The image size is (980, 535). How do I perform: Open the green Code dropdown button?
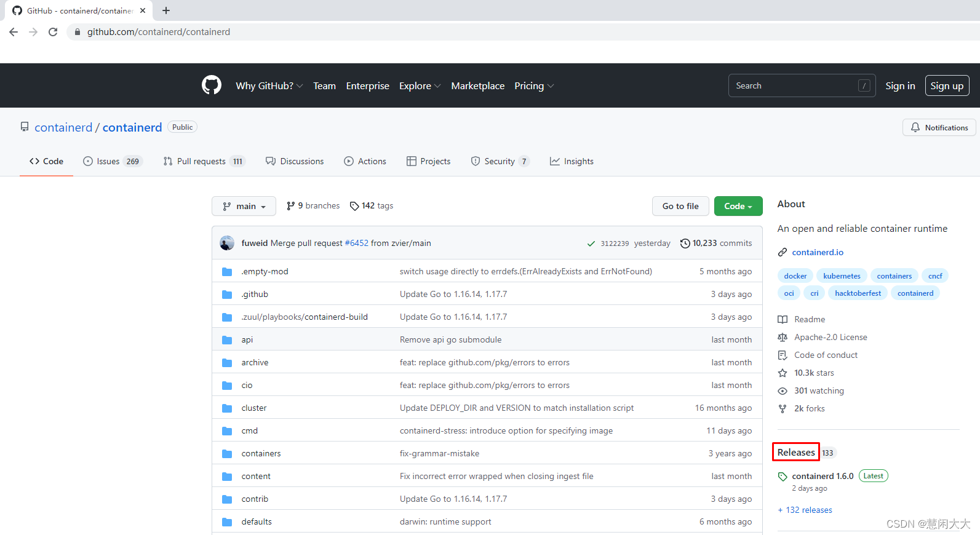pyautogui.click(x=738, y=206)
